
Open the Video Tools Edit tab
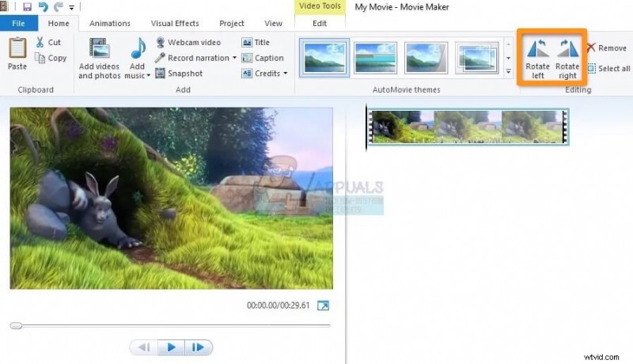click(320, 24)
